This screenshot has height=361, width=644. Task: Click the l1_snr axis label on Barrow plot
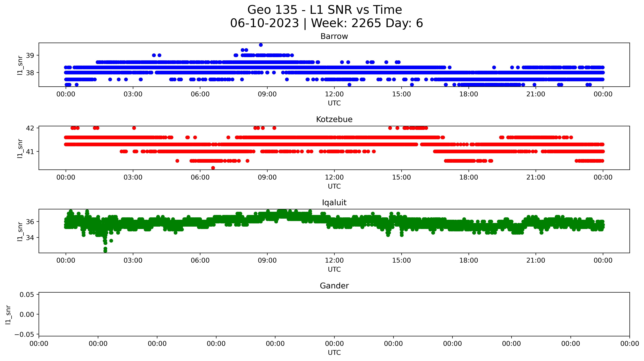pyautogui.click(x=20, y=65)
